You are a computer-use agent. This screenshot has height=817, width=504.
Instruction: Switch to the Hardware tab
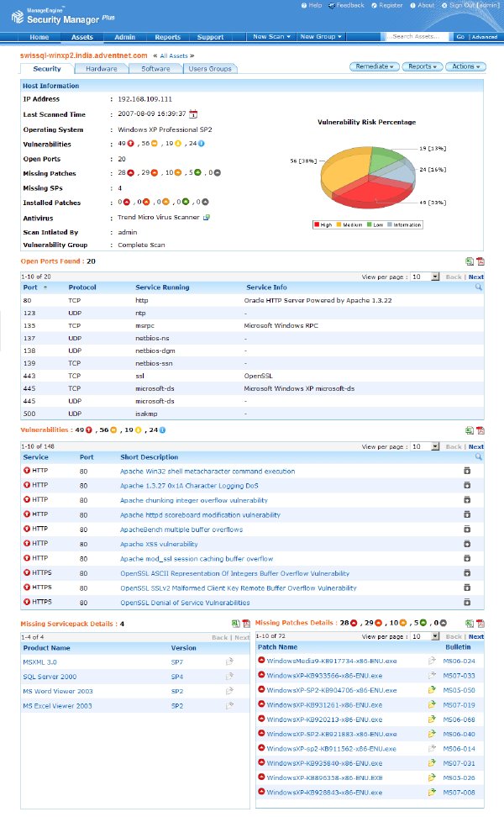coord(102,69)
